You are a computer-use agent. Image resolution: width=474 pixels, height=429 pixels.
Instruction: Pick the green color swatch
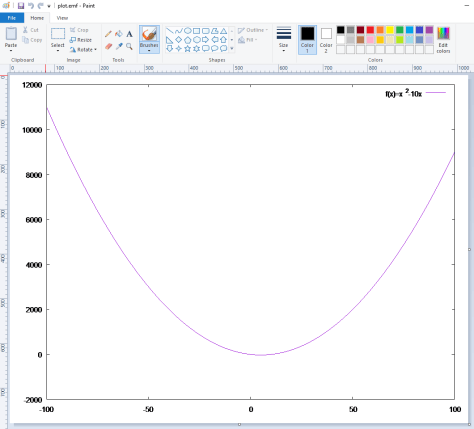400,30
